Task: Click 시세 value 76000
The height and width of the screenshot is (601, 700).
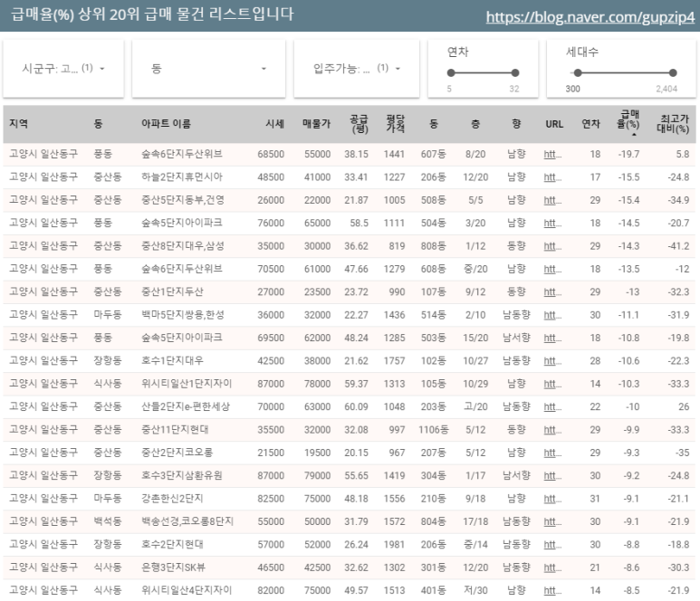Action: click(x=271, y=223)
